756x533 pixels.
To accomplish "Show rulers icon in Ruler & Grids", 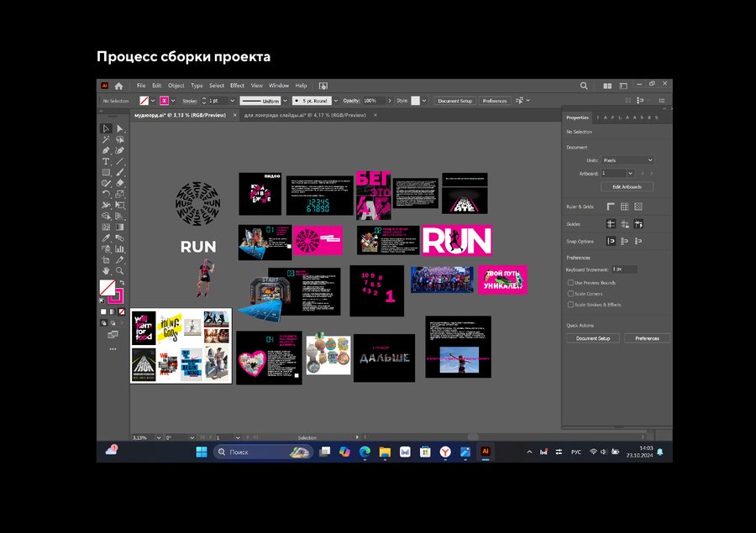I will click(x=611, y=206).
